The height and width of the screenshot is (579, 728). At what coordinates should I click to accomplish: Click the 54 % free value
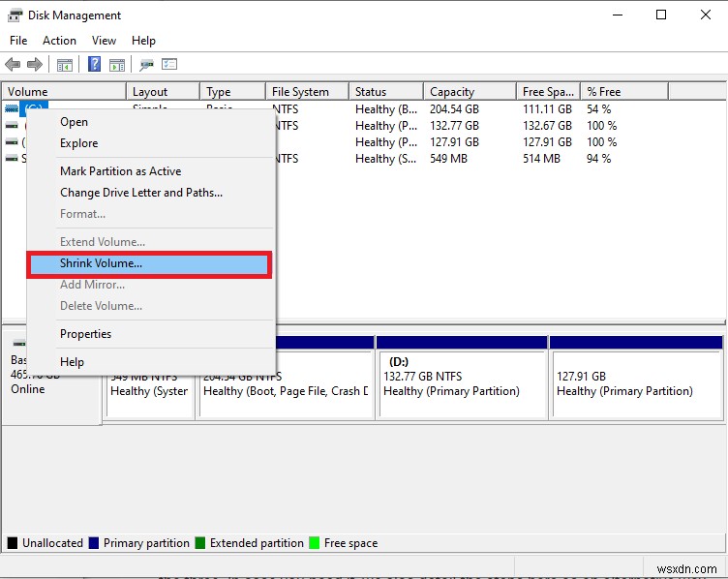point(598,109)
